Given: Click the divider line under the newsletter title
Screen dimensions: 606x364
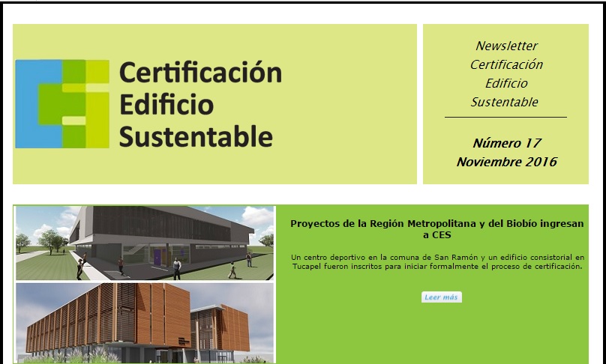Looking at the screenshot, I should point(506,118).
